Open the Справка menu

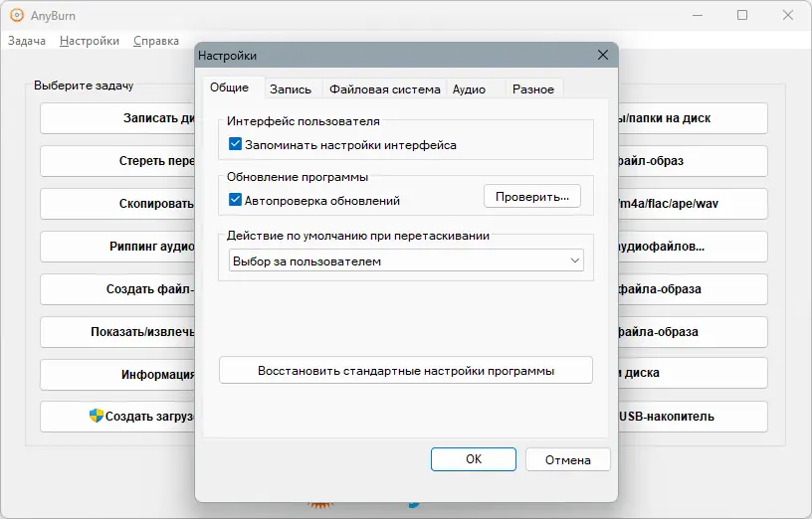156,41
